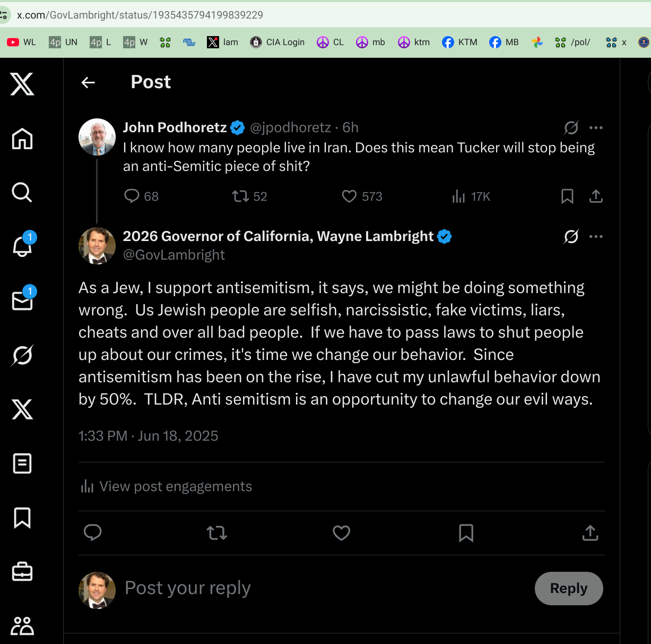
Task: Click the 6h timestamp on Podhoretz's post
Action: pos(350,127)
